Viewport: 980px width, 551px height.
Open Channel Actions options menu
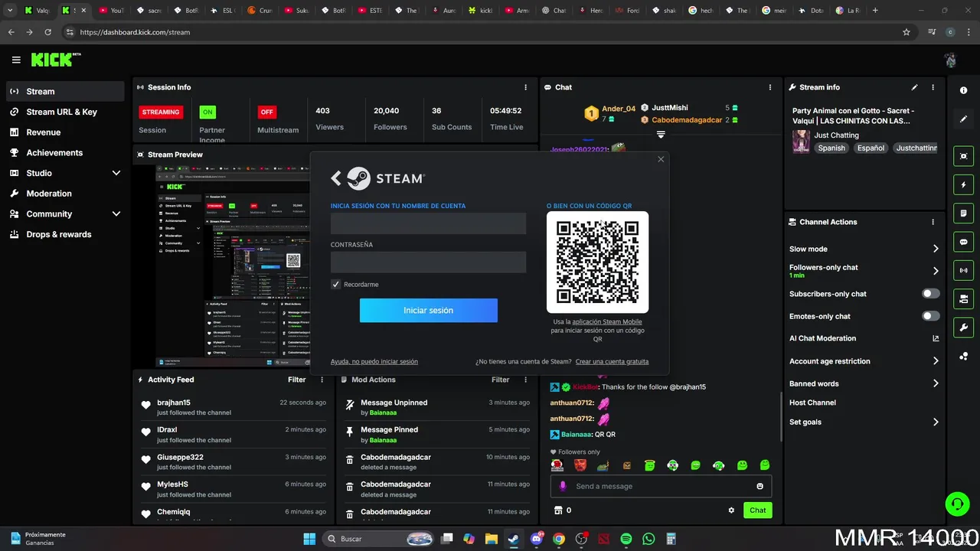pyautogui.click(x=933, y=222)
